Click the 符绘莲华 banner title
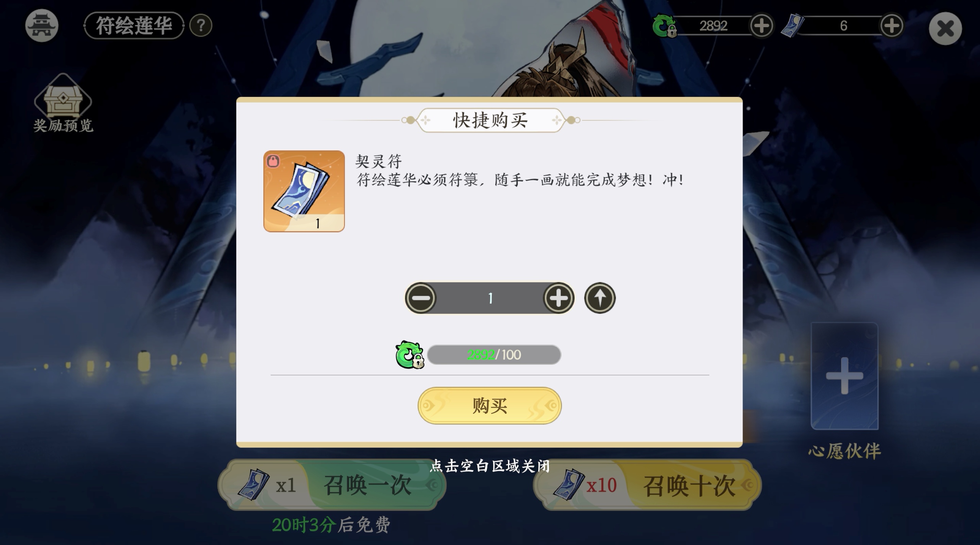This screenshot has width=980, height=545. click(134, 26)
